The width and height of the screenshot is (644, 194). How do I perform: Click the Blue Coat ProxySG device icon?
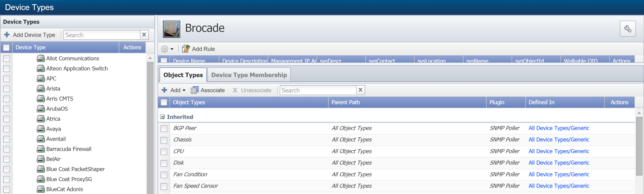pos(41,179)
